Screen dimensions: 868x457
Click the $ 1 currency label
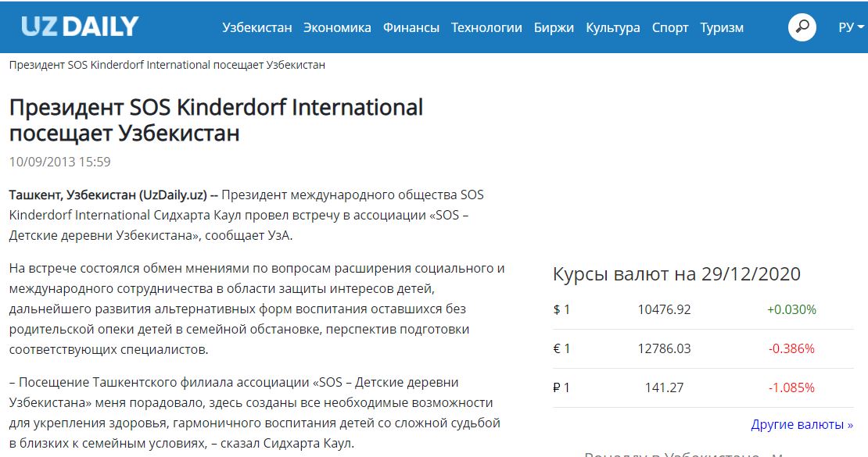click(561, 309)
